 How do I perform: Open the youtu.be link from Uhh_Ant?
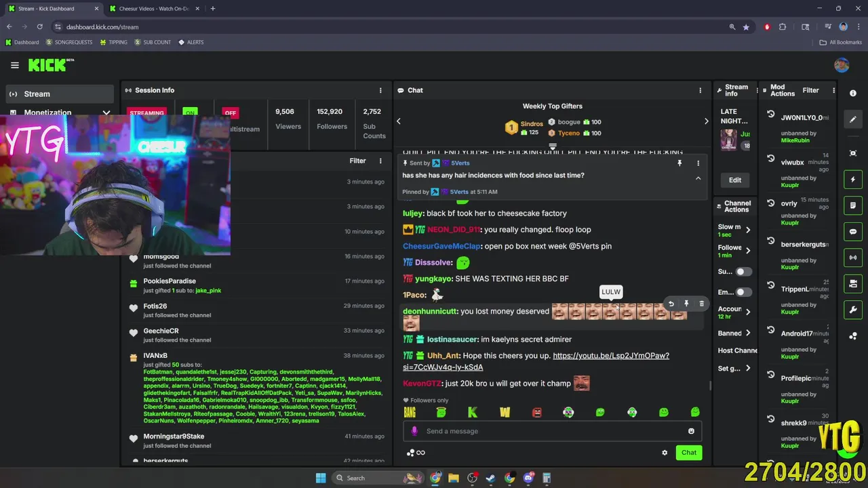click(536, 361)
